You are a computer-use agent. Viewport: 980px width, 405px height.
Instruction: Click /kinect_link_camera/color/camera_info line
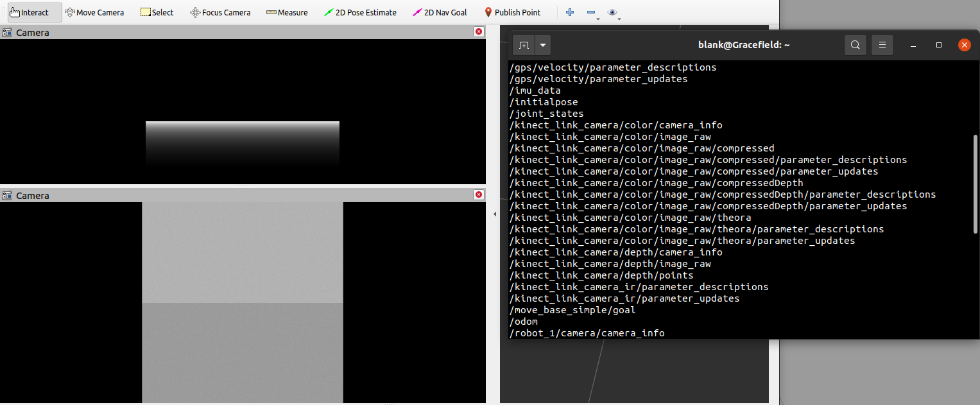615,125
